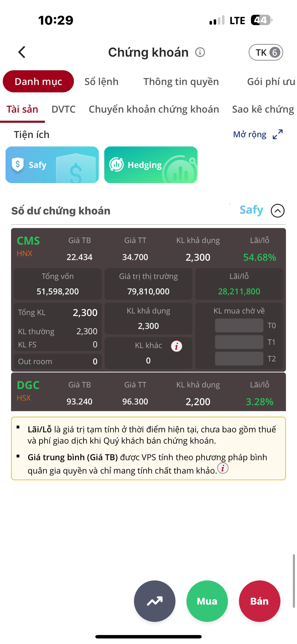Tap the back arrow icon
The image size is (297, 644).
coord(22,52)
